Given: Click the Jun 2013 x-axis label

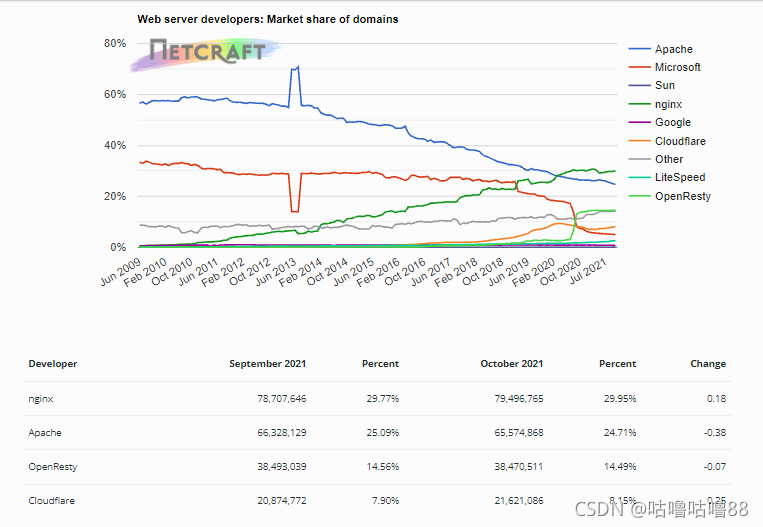Looking at the screenshot, I should point(276,272).
